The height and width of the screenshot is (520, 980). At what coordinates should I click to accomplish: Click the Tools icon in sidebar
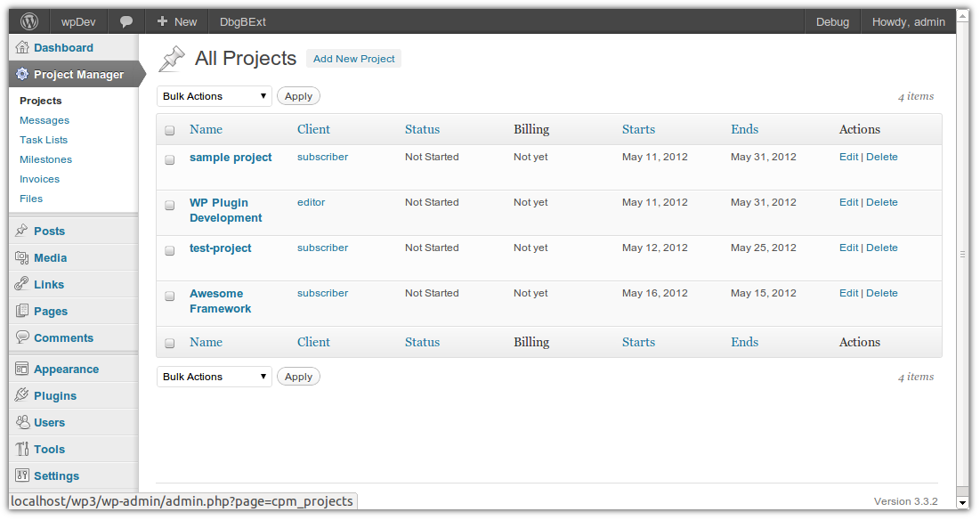[22, 449]
